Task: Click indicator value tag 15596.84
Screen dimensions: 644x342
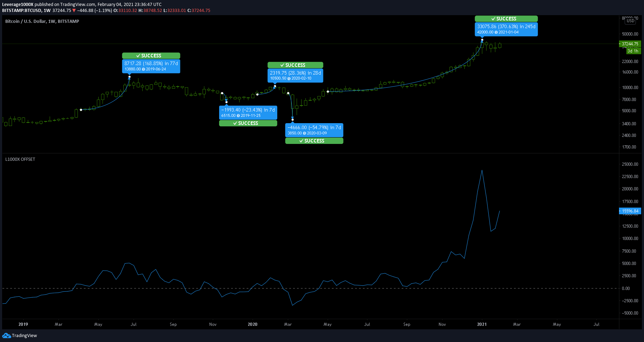Action: pos(630,211)
